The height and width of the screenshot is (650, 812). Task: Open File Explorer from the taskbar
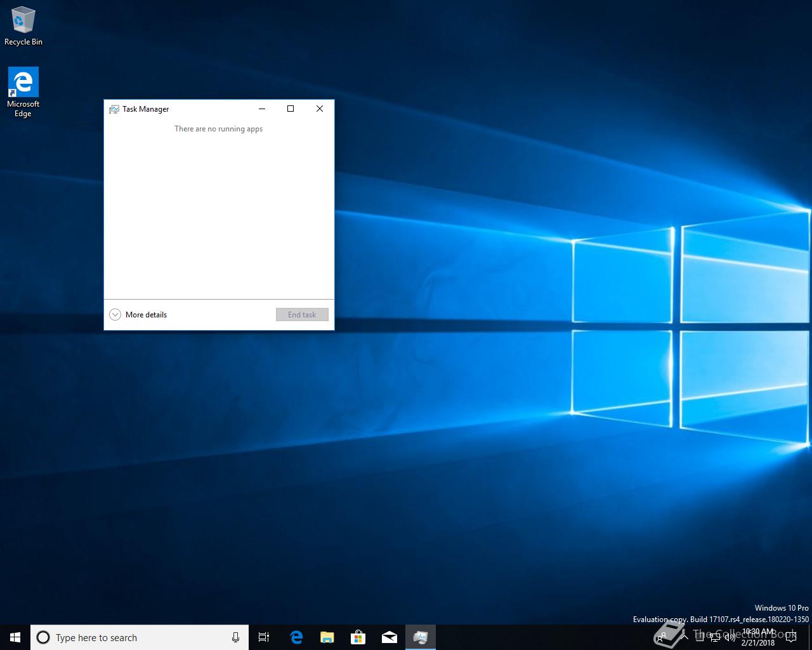coord(327,637)
